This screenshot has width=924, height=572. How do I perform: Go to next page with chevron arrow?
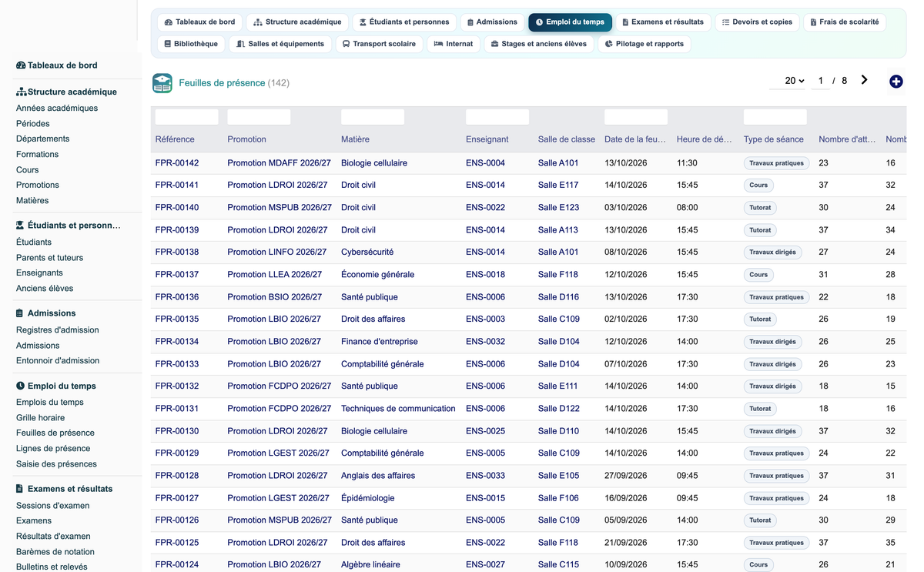(865, 80)
